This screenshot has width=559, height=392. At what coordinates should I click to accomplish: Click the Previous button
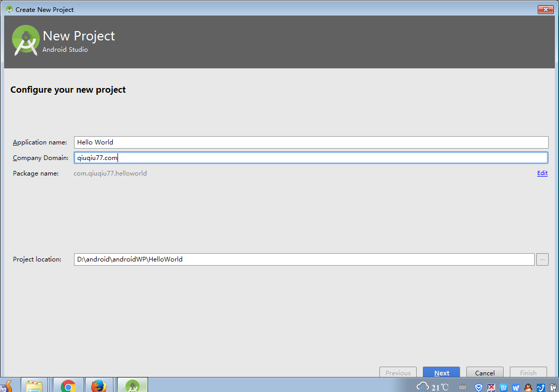tap(398, 372)
